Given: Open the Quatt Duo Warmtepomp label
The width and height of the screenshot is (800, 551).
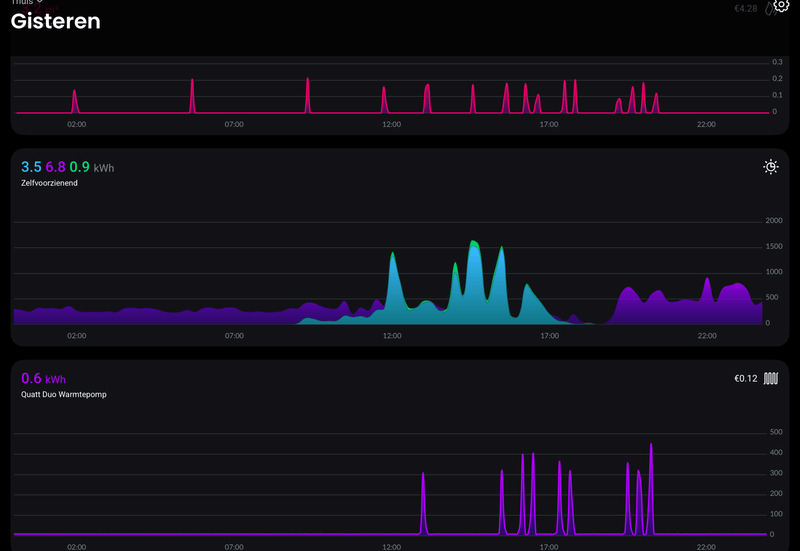Looking at the screenshot, I should tap(64, 394).
